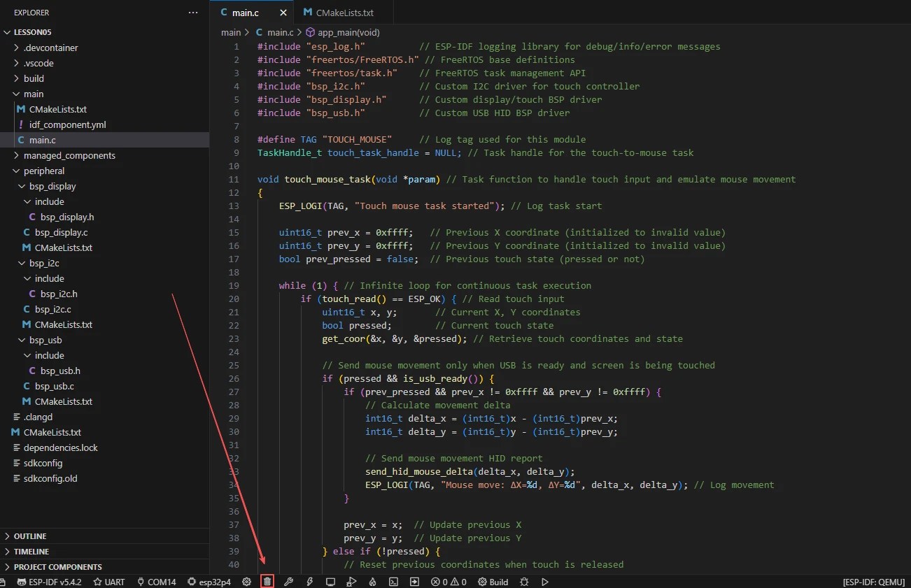Open SDK configuration editor gear icon
911x588 pixels.
[246, 582]
